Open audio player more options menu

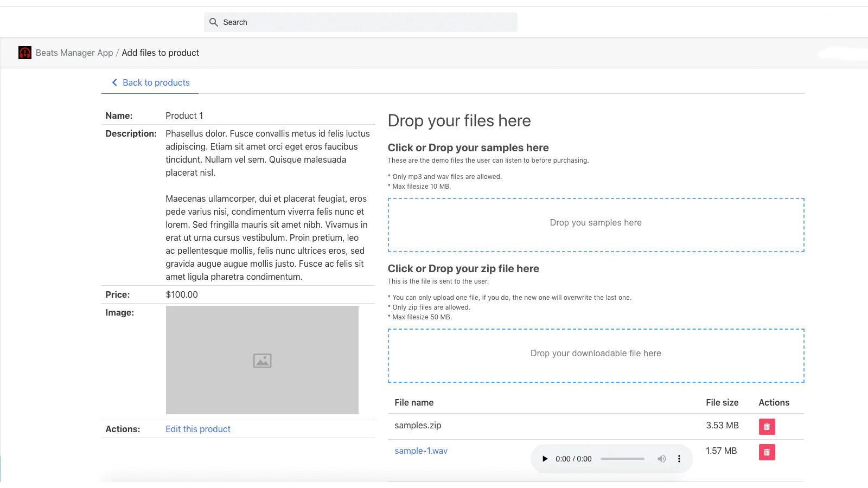(679, 459)
